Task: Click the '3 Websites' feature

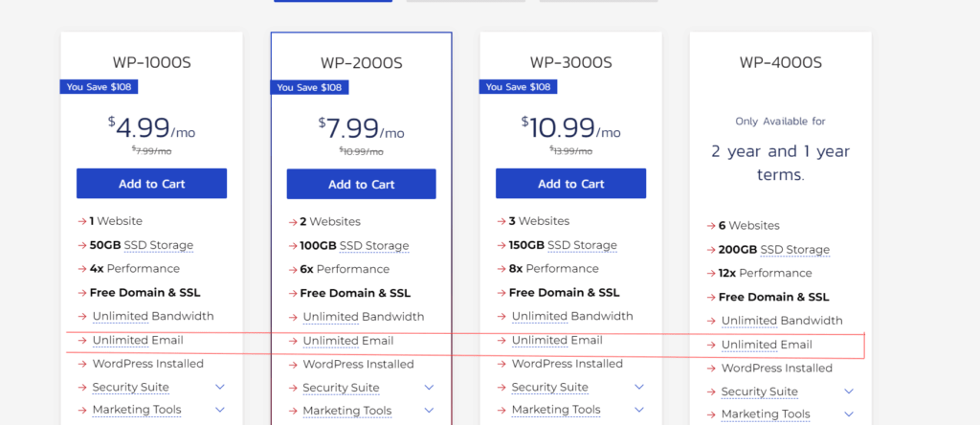Action: pos(540,221)
